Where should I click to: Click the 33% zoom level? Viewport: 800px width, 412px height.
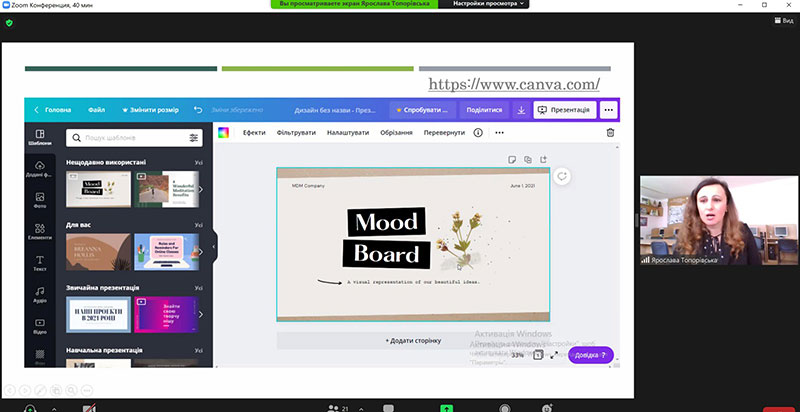(x=517, y=355)
